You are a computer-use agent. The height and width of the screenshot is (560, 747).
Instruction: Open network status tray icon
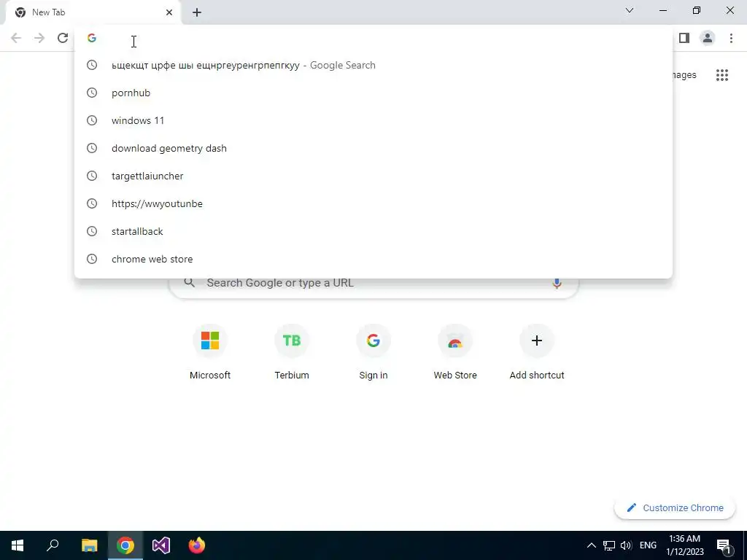click(x=609, y=545)
